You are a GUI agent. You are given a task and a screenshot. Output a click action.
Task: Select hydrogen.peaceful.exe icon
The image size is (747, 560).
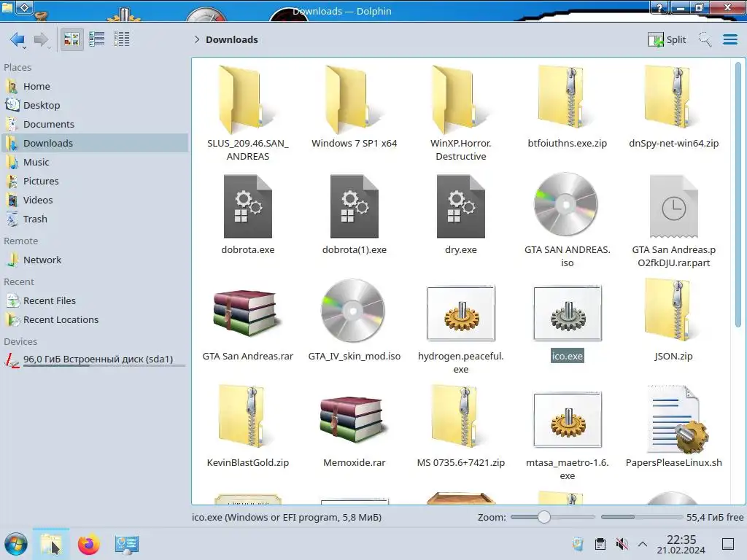point(461,313)
